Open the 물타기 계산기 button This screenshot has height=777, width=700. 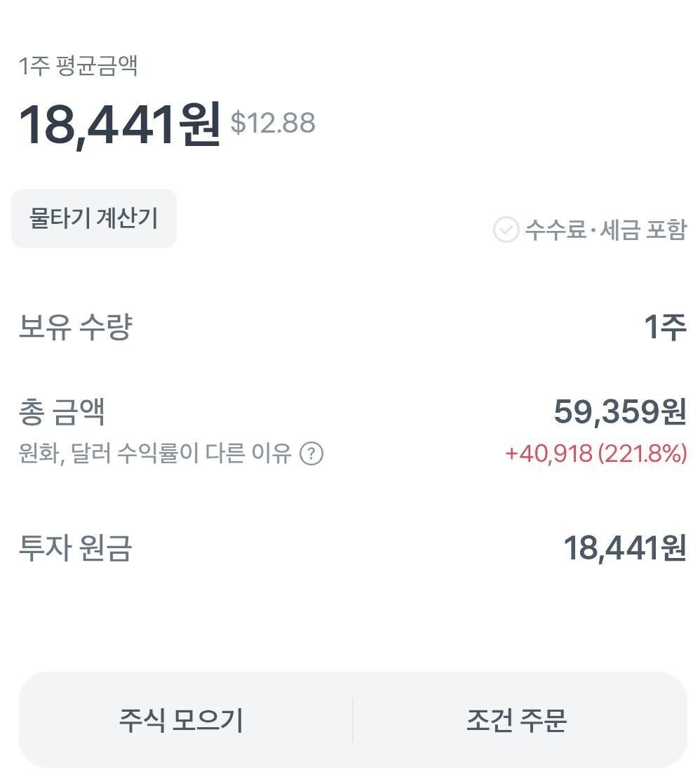click(93, 218)
